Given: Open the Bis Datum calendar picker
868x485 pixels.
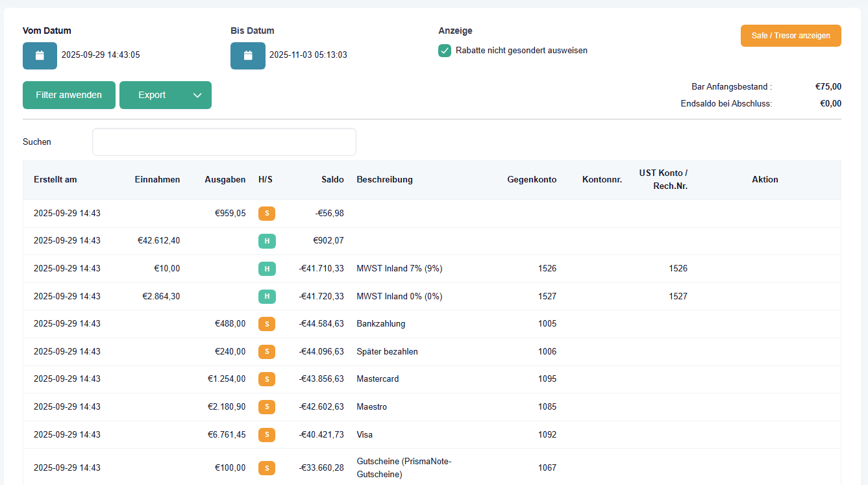Looking at the screenshot, I should [x=247, y=56].
